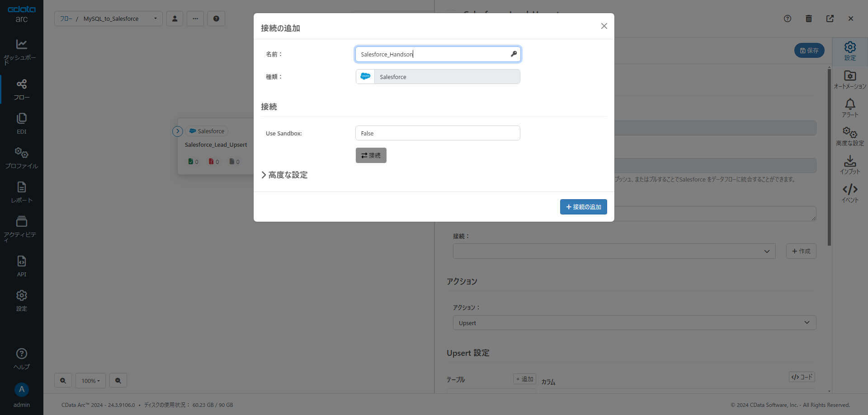Switch to the 高度な設定 tab in right rail
The width and height of the screenshot is (868, 415).
click(x=850, y=136)
